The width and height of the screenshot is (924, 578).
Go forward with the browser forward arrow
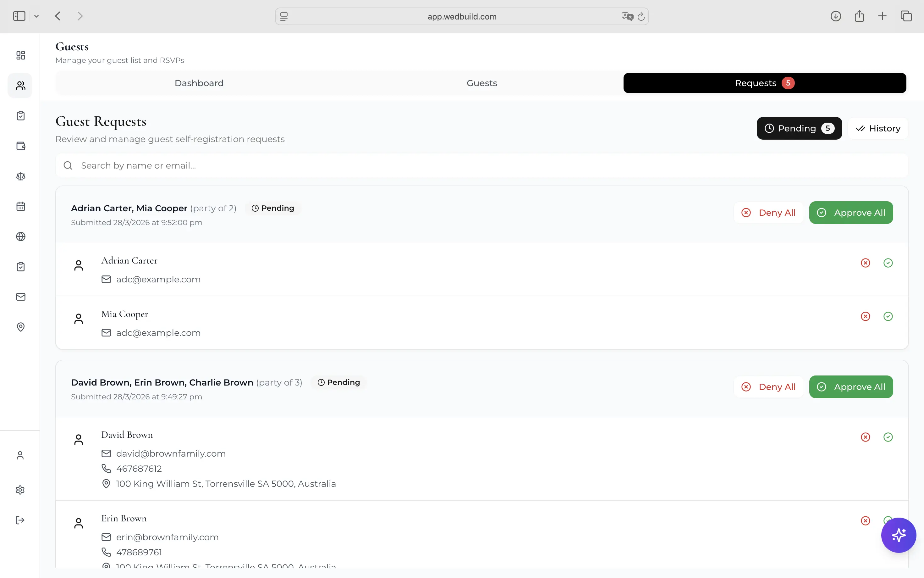pyautogui.click(x=80, y=16)
